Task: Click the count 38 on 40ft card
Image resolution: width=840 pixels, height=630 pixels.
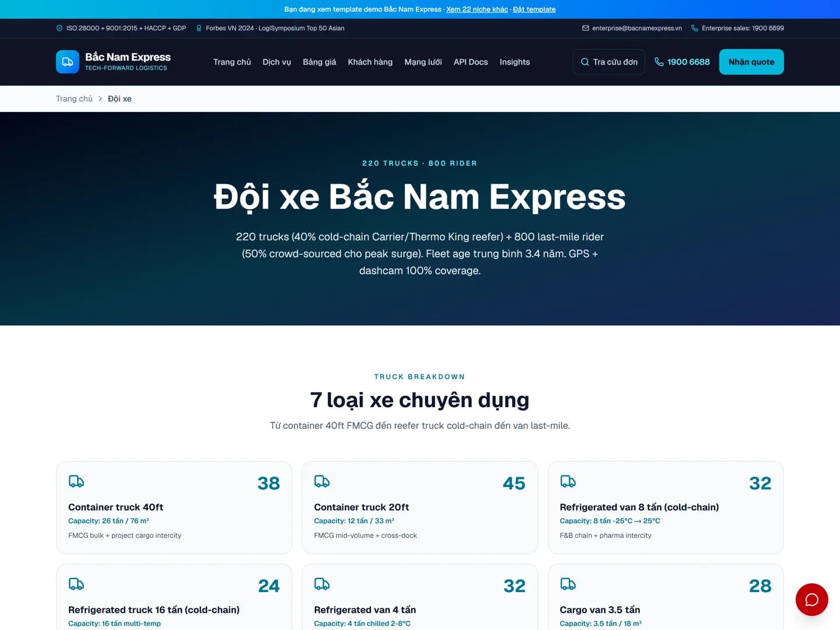Action: point(269,483)
